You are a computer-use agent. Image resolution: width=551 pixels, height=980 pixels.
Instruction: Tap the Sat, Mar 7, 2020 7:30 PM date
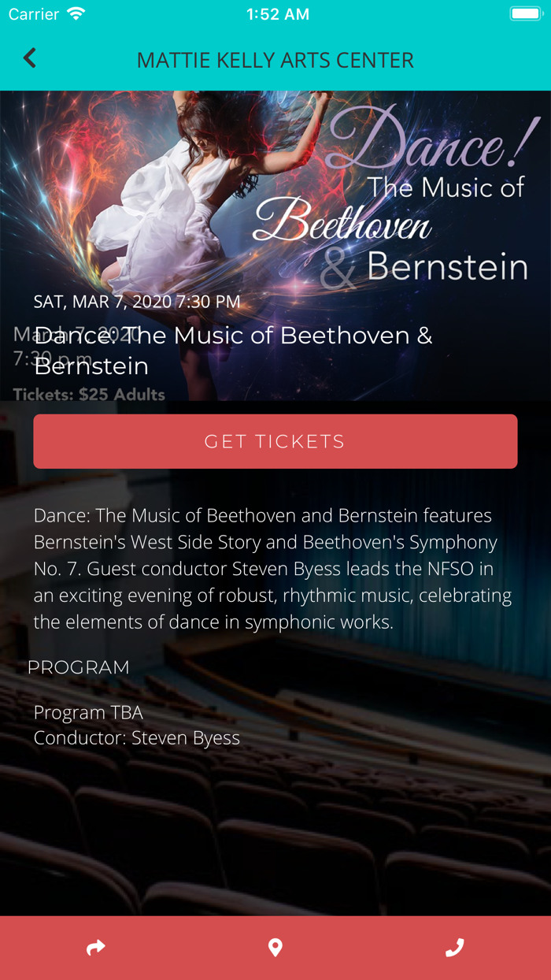click(x=137, y=302)
